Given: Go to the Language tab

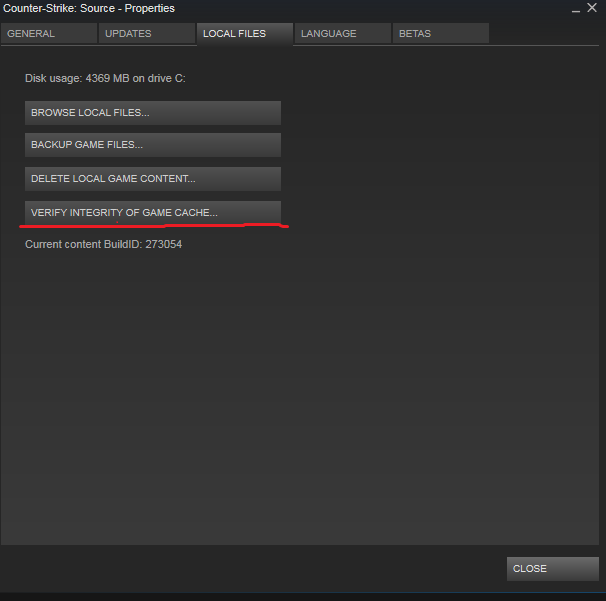Looking at the screenshot, I should click(x=343, y=34).
